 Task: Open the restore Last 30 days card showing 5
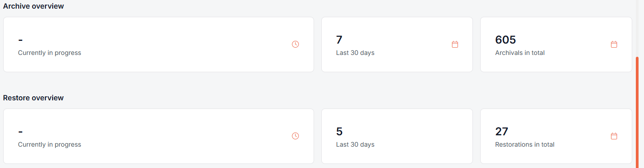coord(397,136)
